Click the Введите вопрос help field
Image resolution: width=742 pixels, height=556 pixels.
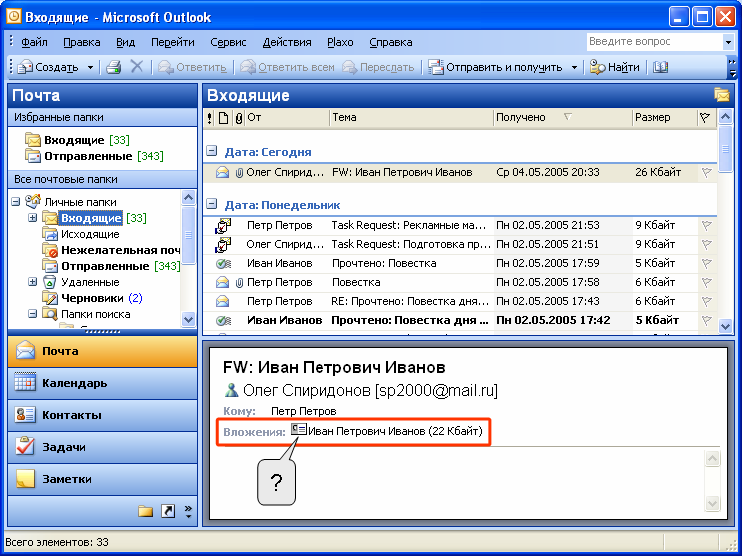click(654, 42)
